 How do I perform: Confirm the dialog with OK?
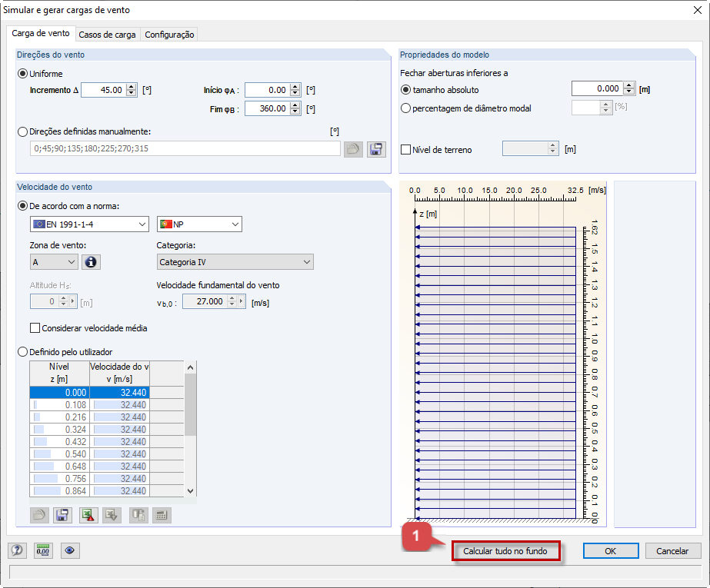click(611, 550)
